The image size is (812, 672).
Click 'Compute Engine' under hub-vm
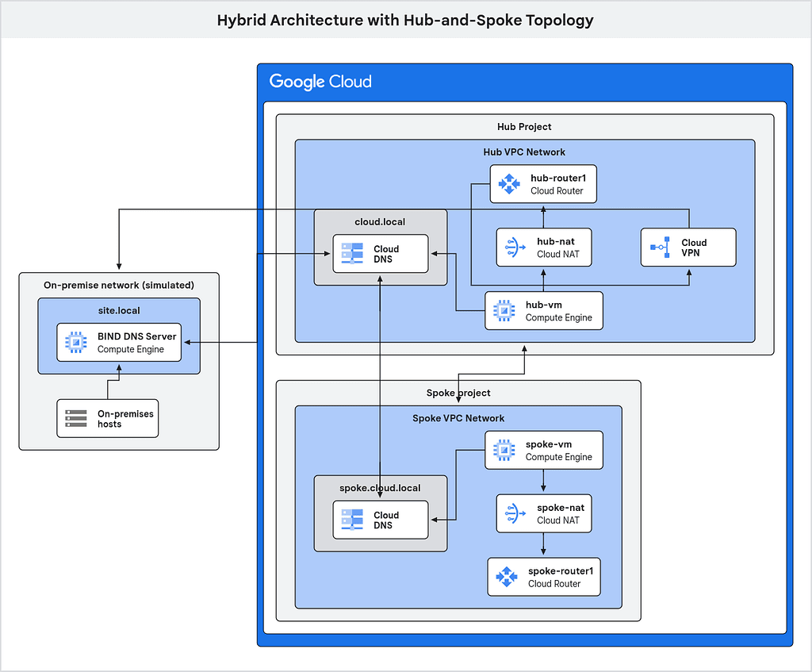[559, 317]
